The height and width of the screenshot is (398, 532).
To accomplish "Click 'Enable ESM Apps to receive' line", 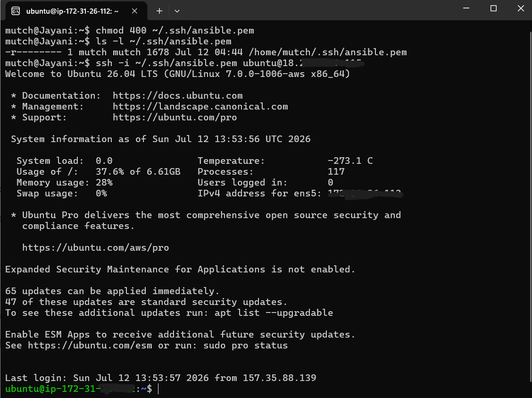I will tap(180, 334).
